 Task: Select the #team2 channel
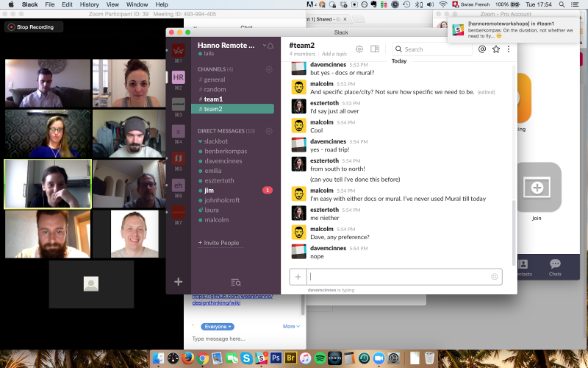point(232,109)
